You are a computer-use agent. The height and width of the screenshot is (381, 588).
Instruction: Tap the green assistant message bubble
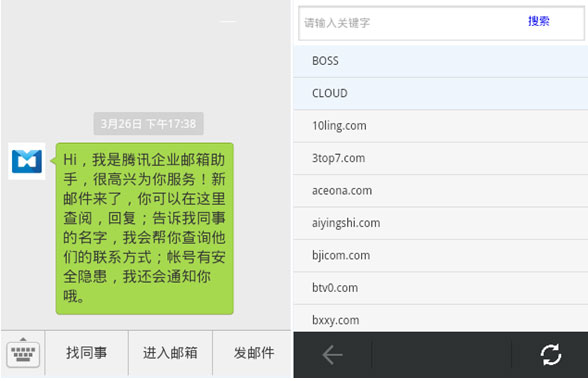click(x=144, y=228)
